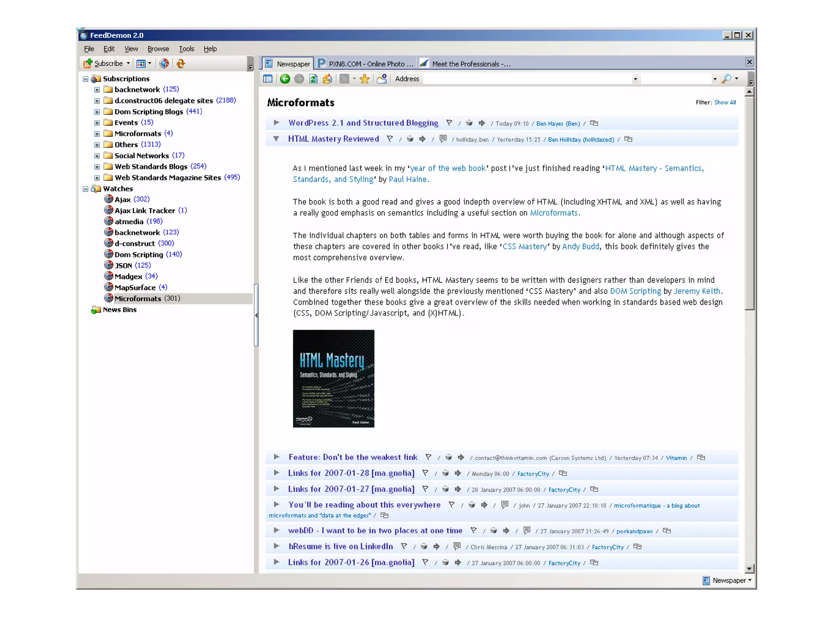The width and height of the screenshot is (840, 630).
Task: Click in the Address input field
Action: pyautogui.click(x=527, y=79)
